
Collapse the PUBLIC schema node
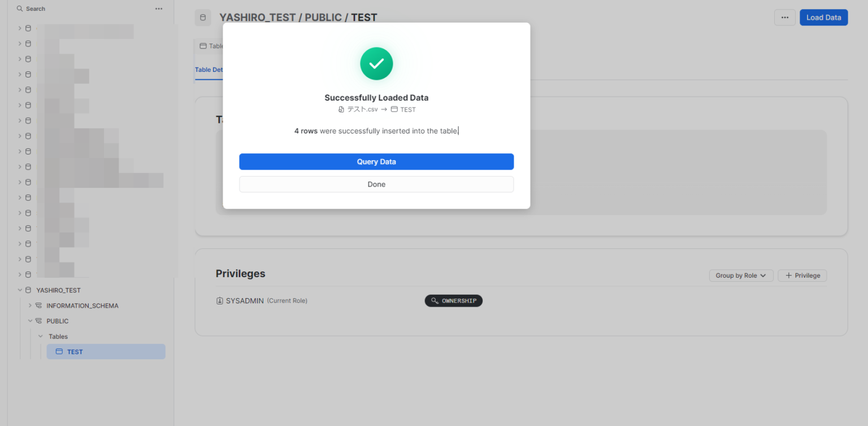(x=30, y=321)
